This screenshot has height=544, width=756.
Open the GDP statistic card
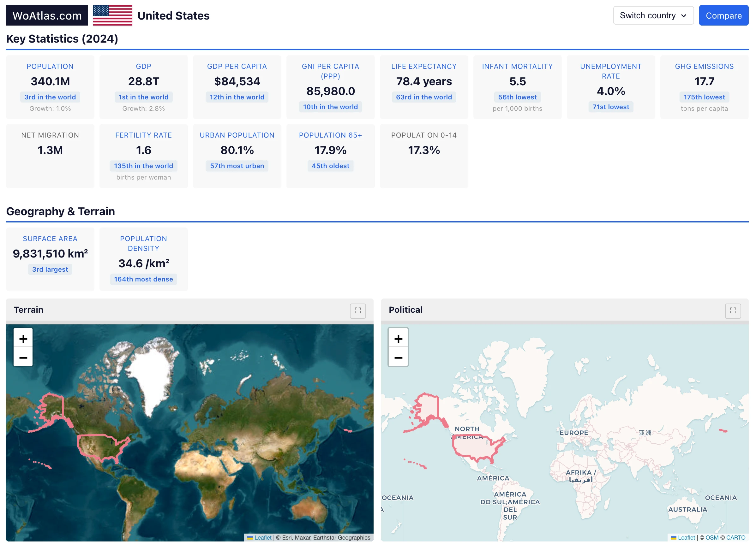pyautogui.click(x=143, y=86)
